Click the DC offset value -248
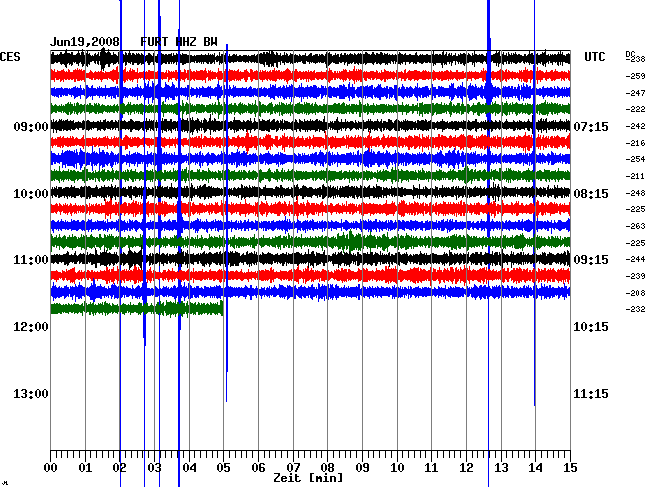The image size is (650, 494). (x=635, y=194)
